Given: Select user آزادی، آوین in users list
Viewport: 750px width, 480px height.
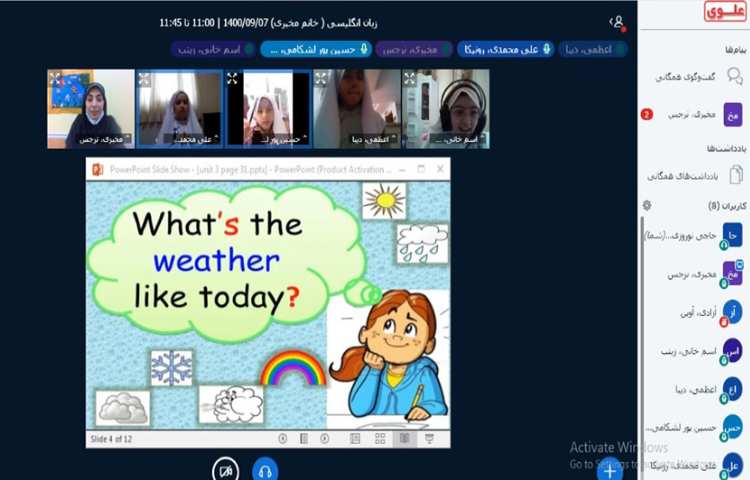Looking at the screenshot, I should tap(700, 313).
